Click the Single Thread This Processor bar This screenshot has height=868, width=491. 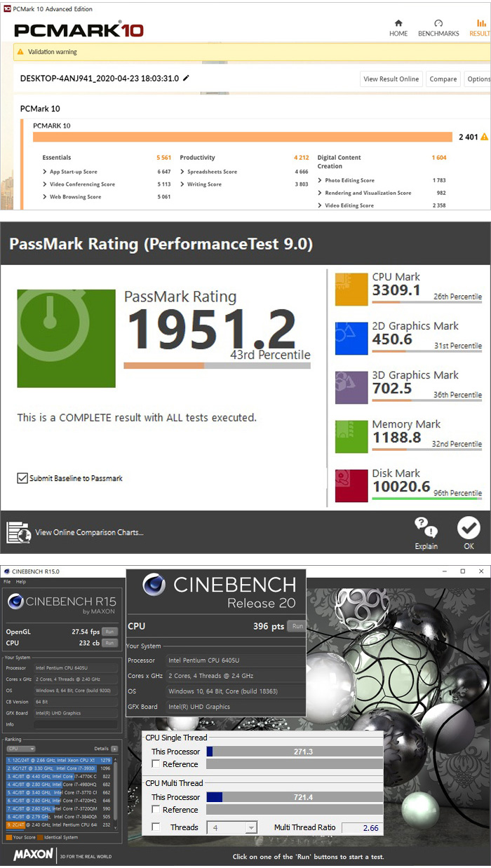coord(295,751)
